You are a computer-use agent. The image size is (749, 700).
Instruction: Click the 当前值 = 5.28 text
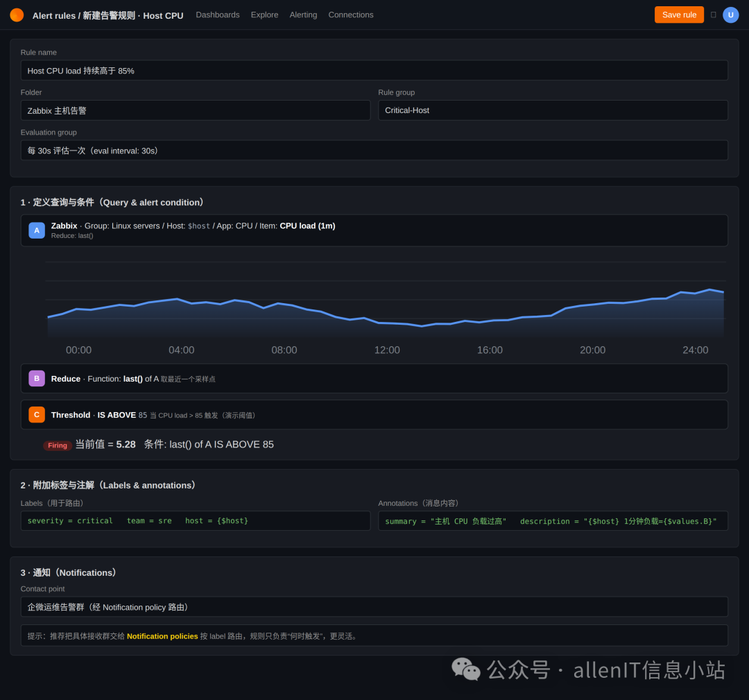pyautogui.click(x=105, y=445)
